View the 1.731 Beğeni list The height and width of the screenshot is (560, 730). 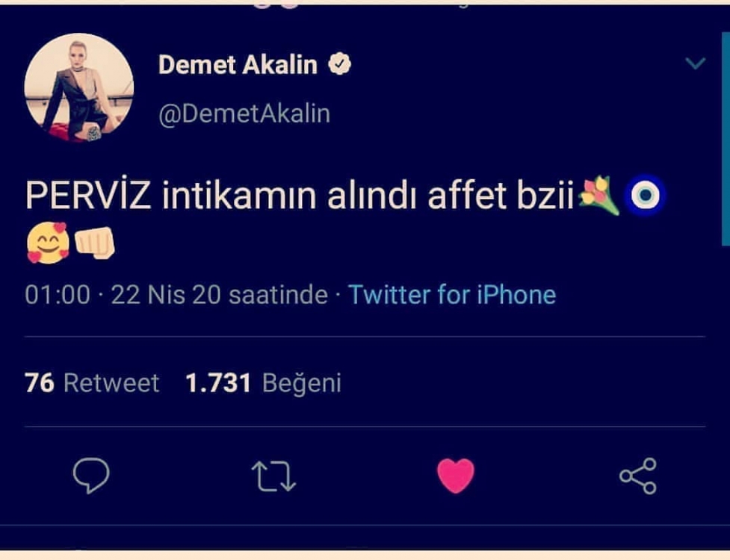[264, 383]
